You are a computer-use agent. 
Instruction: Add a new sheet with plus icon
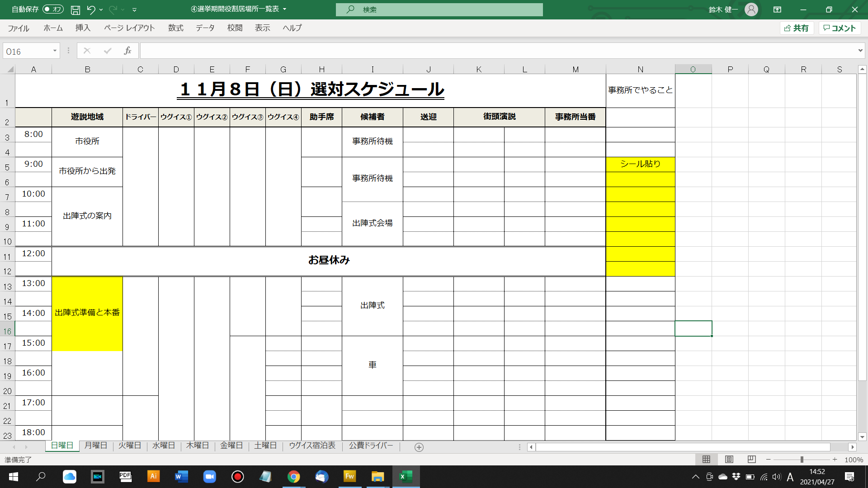pyautogui.click(x=419, y=447)
